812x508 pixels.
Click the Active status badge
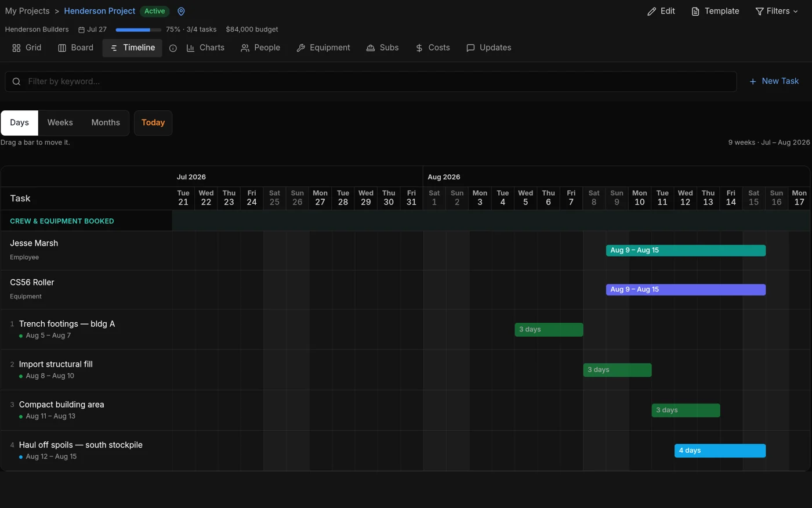tap(155, 11)
